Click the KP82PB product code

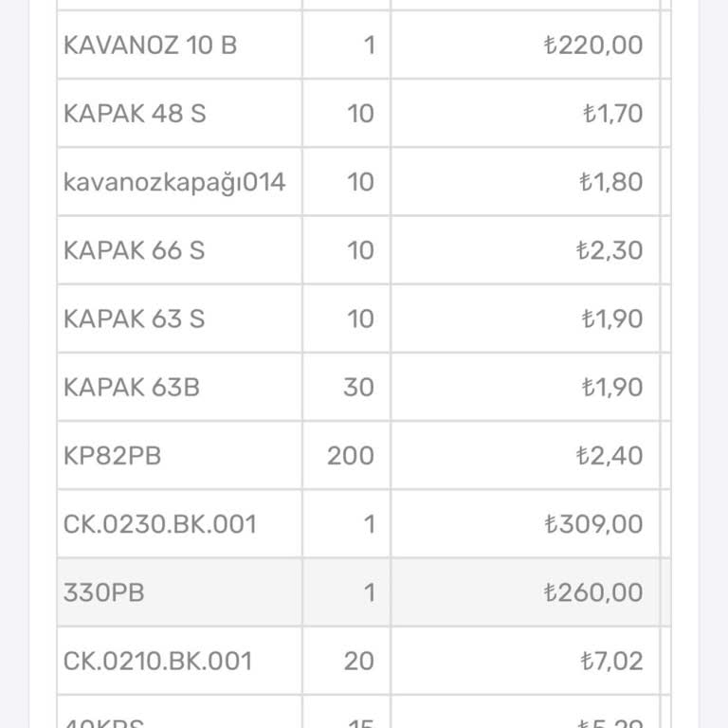pyautogui.click(x=113, y=455)
